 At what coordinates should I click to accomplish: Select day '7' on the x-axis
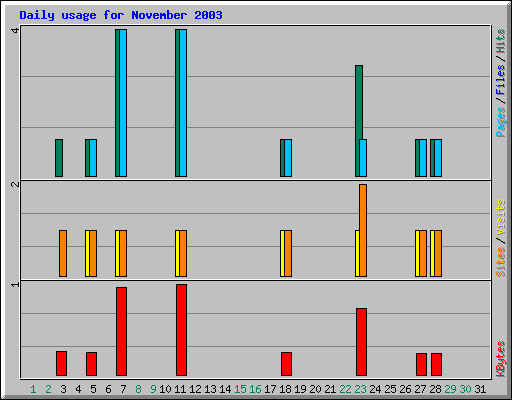tap(123, 389)
